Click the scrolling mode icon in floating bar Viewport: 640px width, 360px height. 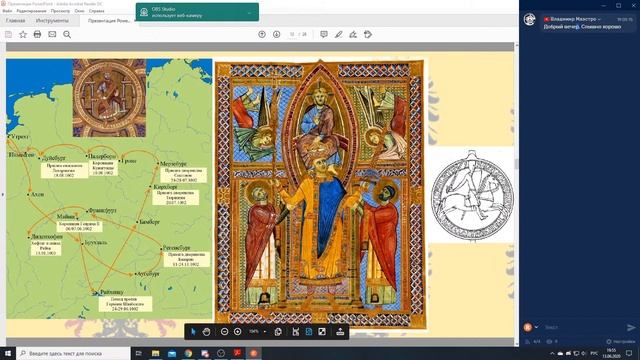(296, 331)
